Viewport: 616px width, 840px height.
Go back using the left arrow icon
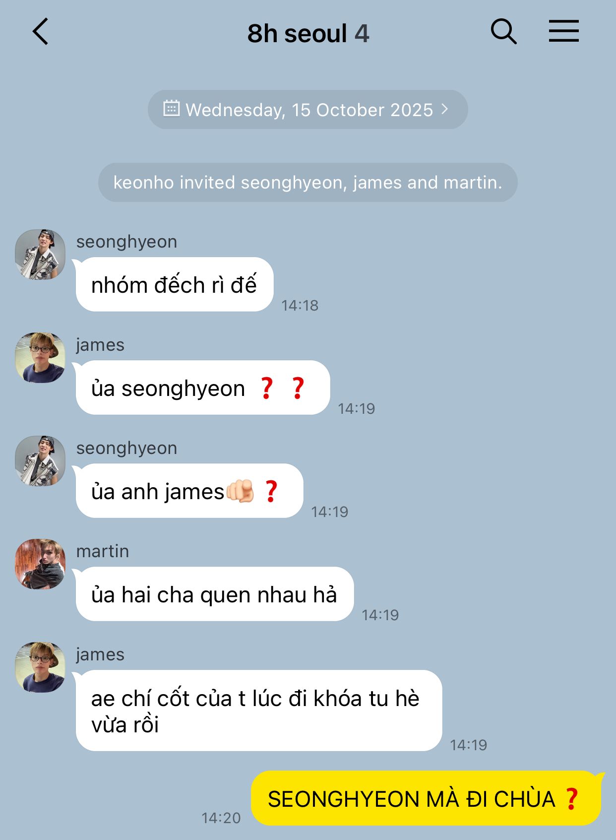click(41, 32)
